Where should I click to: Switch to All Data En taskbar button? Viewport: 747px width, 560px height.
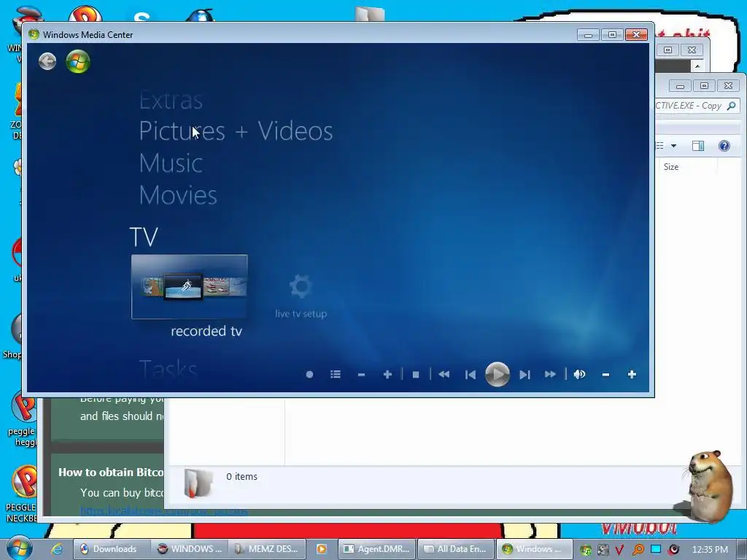[x=455, y=549]
